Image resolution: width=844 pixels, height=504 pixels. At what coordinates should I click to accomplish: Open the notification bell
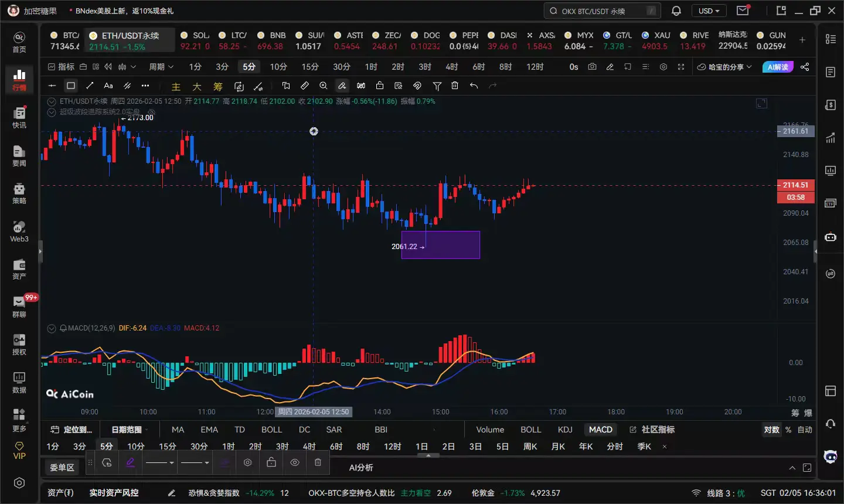coord(676,11)
